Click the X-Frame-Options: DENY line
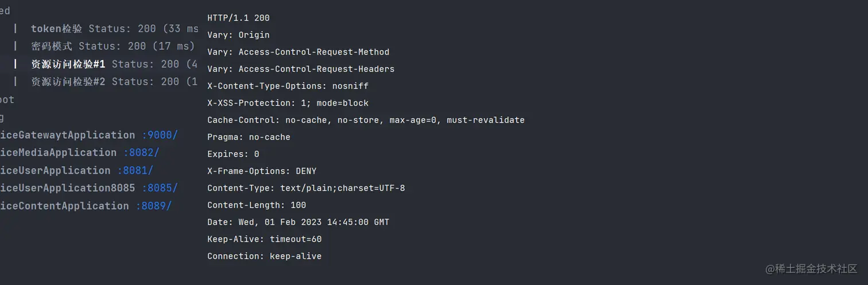 tap(262, 171)
